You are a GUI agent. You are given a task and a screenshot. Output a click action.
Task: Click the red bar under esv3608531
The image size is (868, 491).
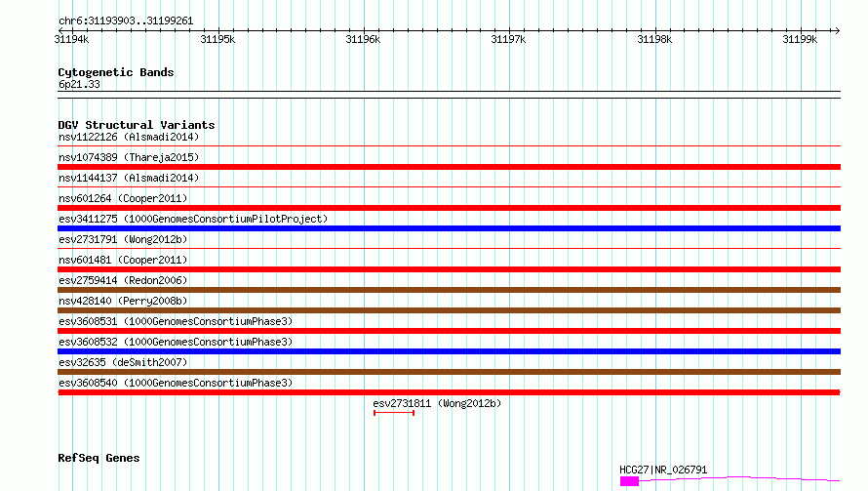[449, 331]
